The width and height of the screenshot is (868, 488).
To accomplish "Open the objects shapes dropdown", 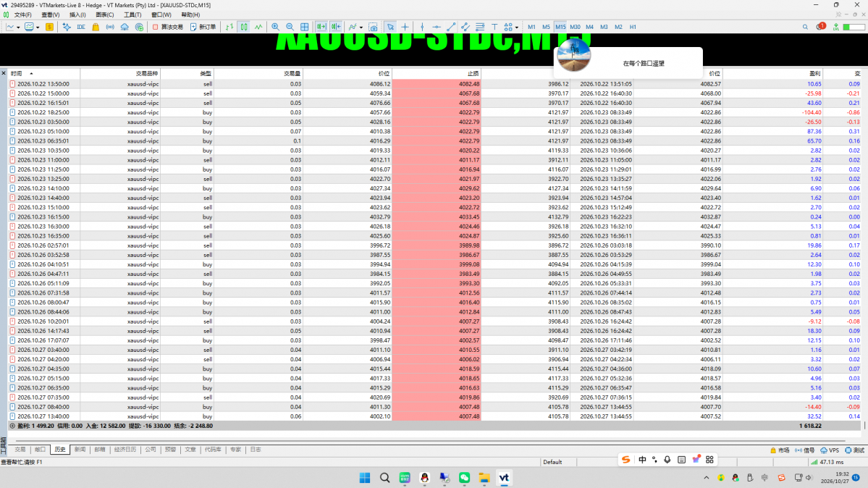I will coord(510,27).
